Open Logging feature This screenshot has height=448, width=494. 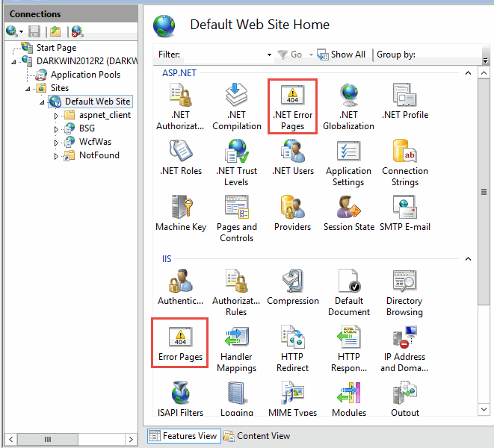pyautogui.click(x=237, y=399)
